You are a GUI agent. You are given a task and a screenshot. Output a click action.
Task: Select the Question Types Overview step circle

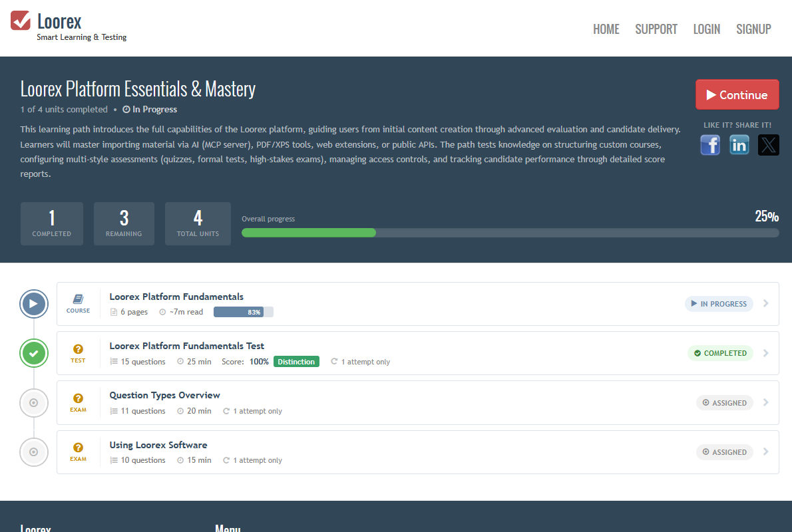[x=34, y=403]
